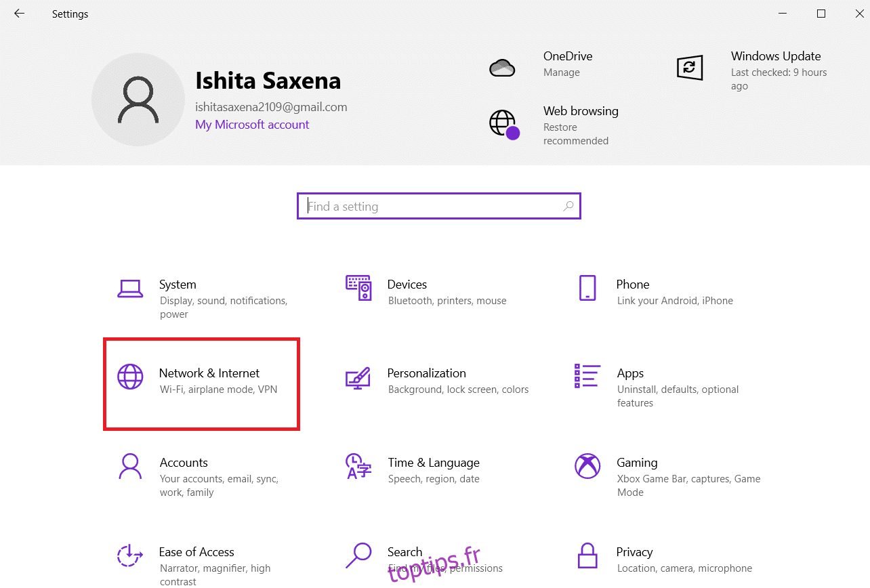This screenshot has height=588, width=870.
Task: Click the Search magnifier category icon
Action: (x=358, y=555)
